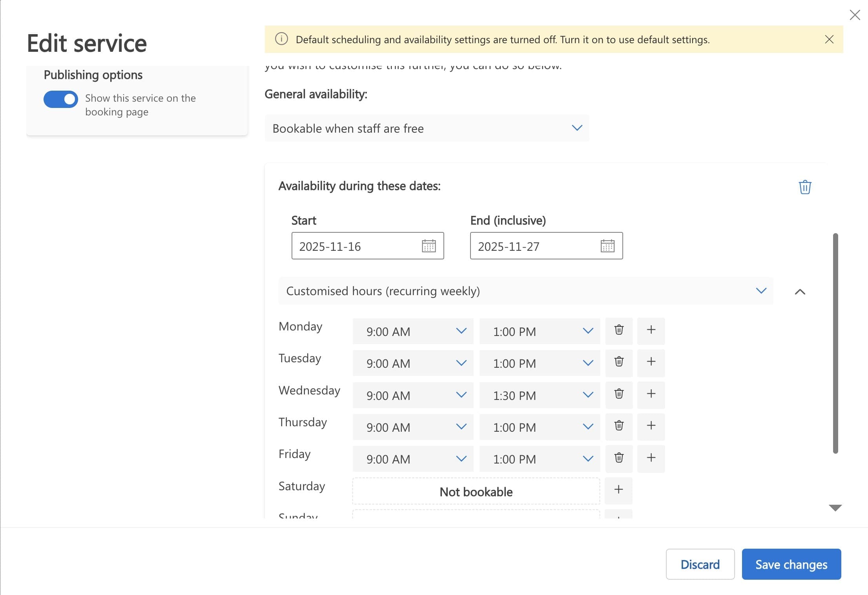Delete Monday's time slot

[x=619, y=330]
